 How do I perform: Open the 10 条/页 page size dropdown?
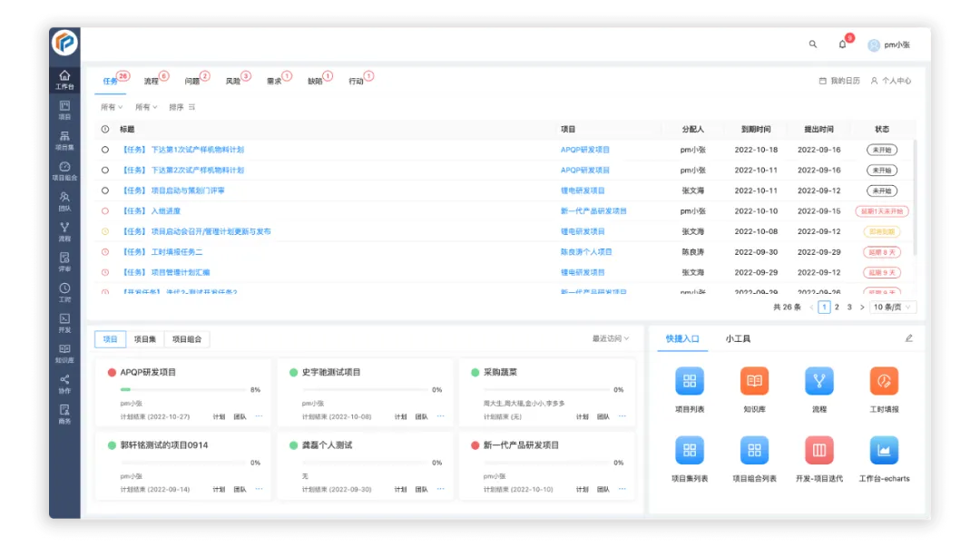[x=892, y=307]
